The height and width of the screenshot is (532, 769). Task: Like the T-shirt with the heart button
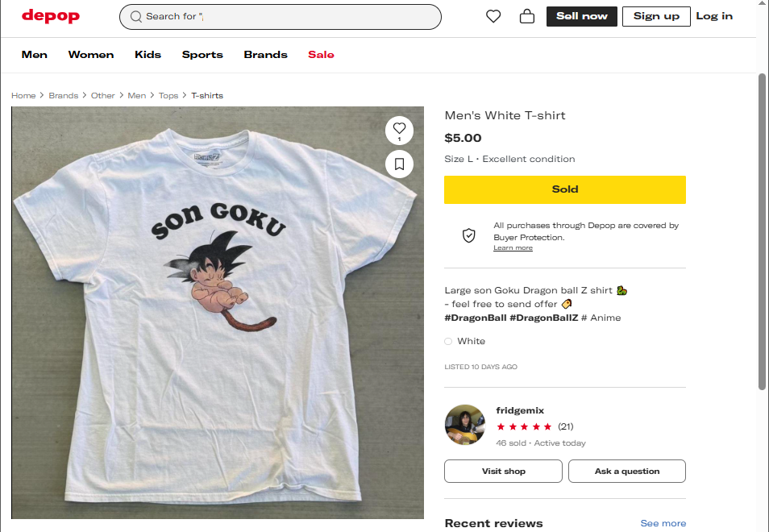[399, 129]
